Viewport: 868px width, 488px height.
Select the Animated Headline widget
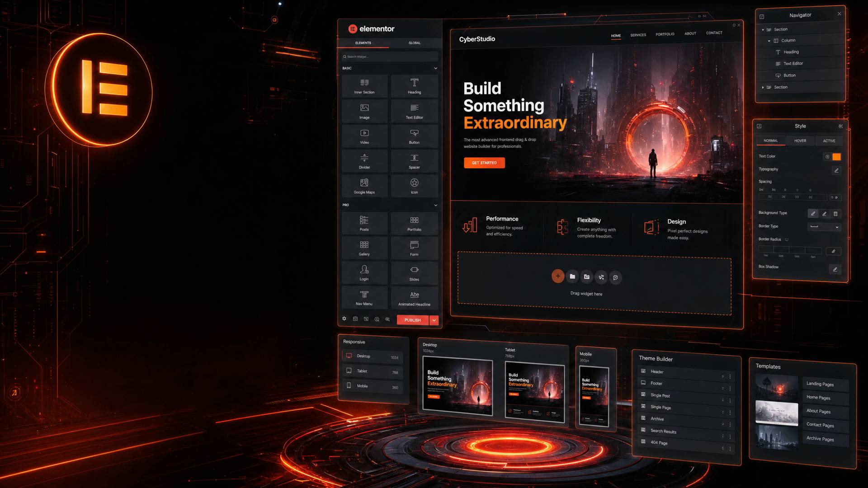tap(414, 298)
